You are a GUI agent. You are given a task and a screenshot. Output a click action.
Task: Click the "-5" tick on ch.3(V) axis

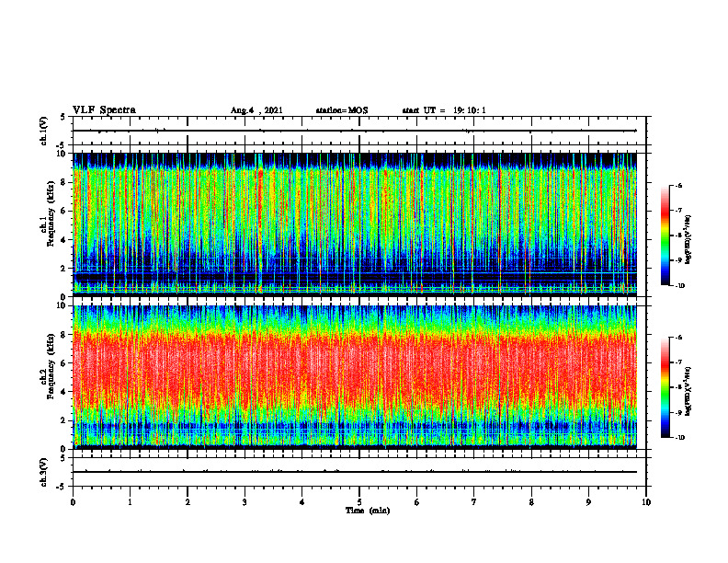pyautogui.click(x=62, y=487)
